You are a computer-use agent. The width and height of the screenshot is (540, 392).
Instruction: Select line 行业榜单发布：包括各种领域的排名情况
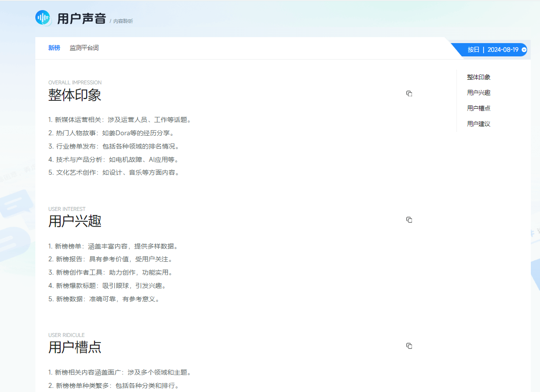pos(114,147)
